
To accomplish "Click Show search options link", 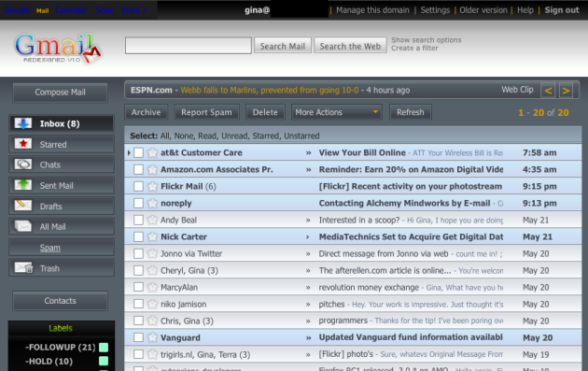I will tap(426, 40).
